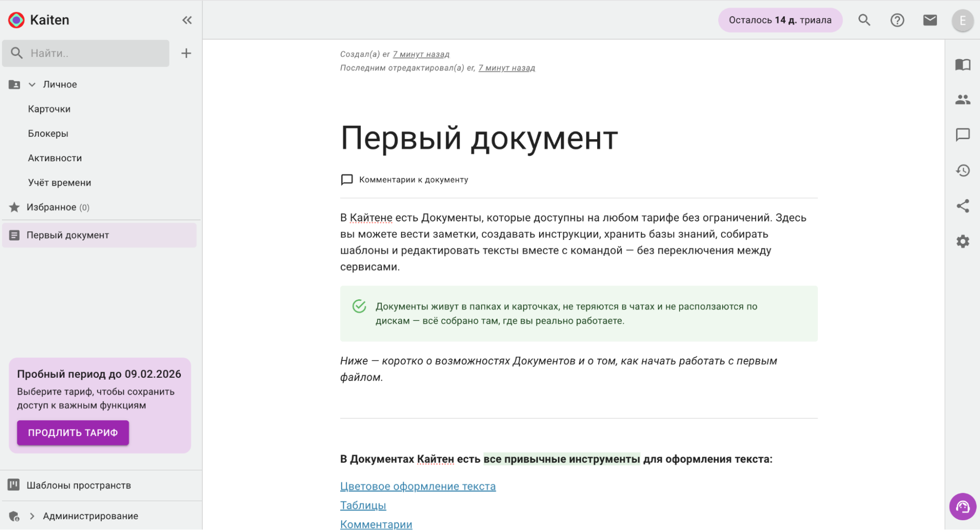Follow the Таблицы link
This screenshot has height=530, width=980.
(363, 506)
